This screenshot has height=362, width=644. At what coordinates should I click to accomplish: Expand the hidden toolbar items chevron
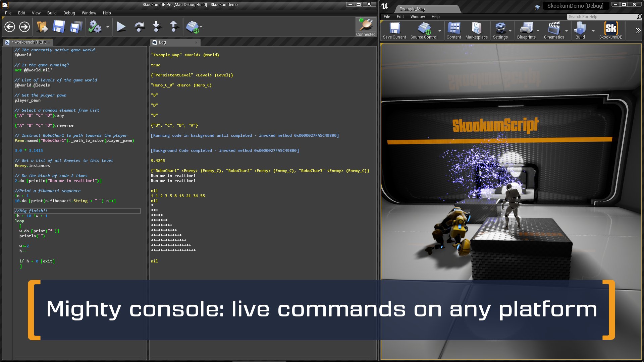point(638,31)
